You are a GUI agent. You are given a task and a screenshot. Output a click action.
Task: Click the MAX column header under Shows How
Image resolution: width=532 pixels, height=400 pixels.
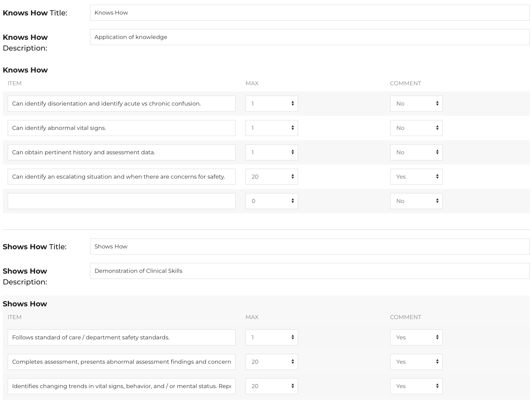(x=252, y=317)
